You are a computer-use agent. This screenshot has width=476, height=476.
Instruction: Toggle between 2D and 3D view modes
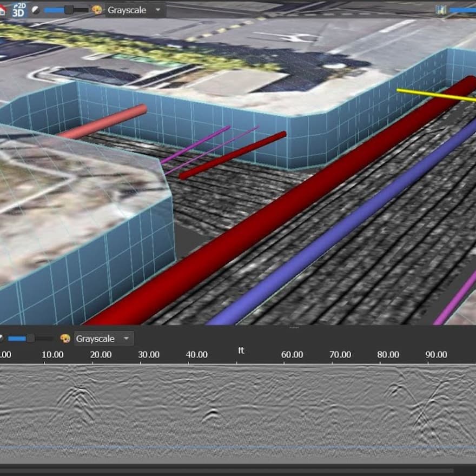coord(19,8)
